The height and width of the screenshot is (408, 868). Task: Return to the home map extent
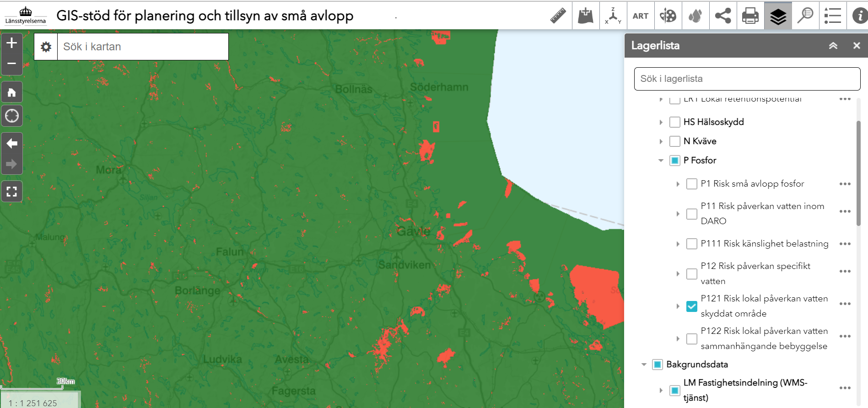12,93
